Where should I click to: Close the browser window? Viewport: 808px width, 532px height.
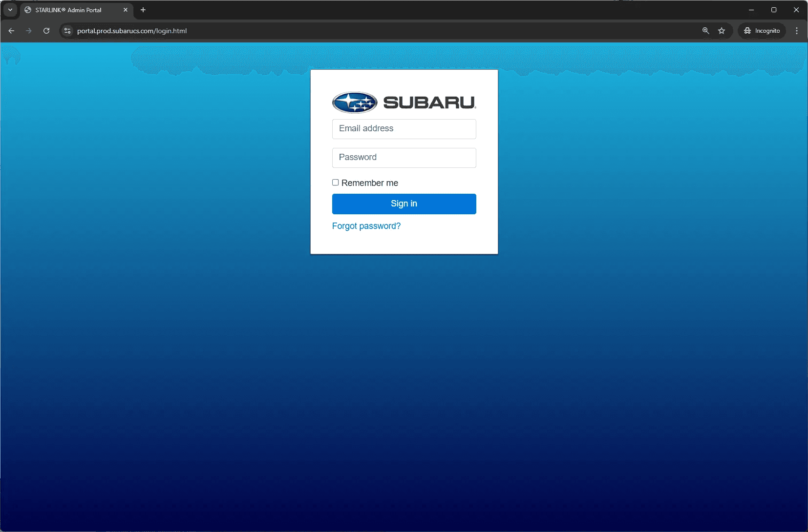pos(796,10)
